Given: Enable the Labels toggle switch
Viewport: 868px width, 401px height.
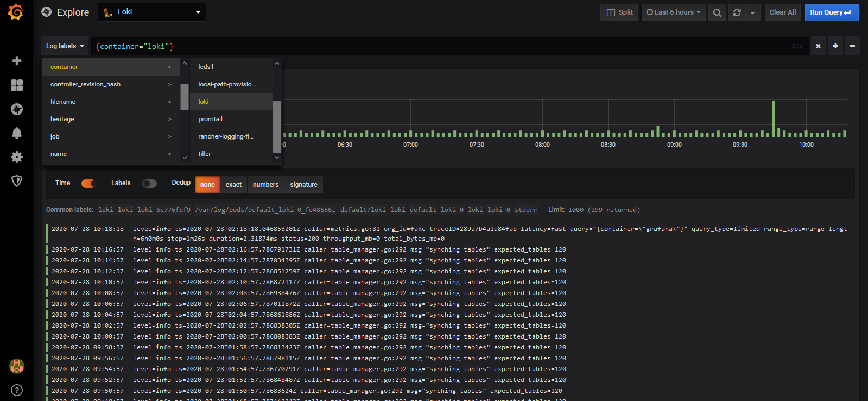Looking at the screenshot, I should (x=149, y=184).
